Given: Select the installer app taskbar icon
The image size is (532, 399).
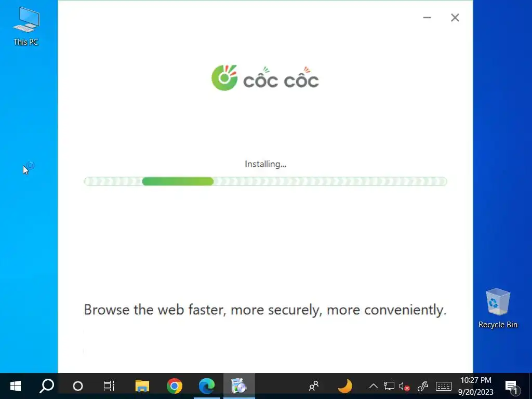Looking at the screenshot, I should coord(238,386).
